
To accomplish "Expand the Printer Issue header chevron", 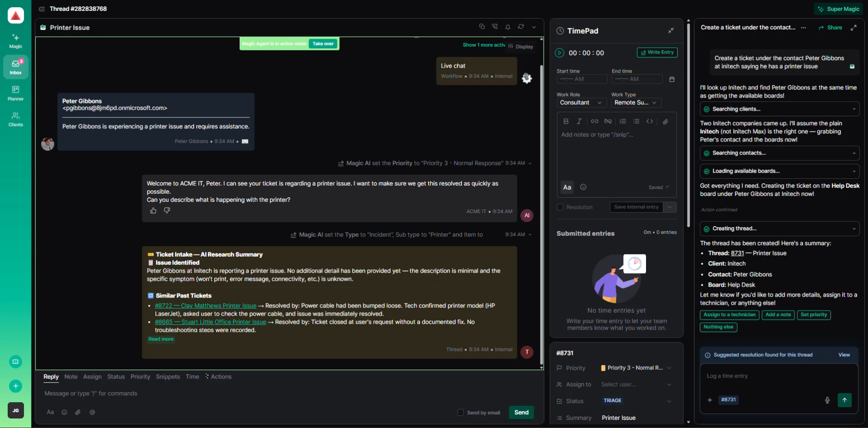I will point(534,27).
